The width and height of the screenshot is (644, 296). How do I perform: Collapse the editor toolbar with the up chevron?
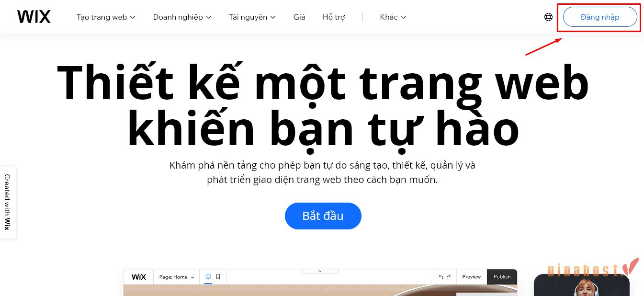320,271
